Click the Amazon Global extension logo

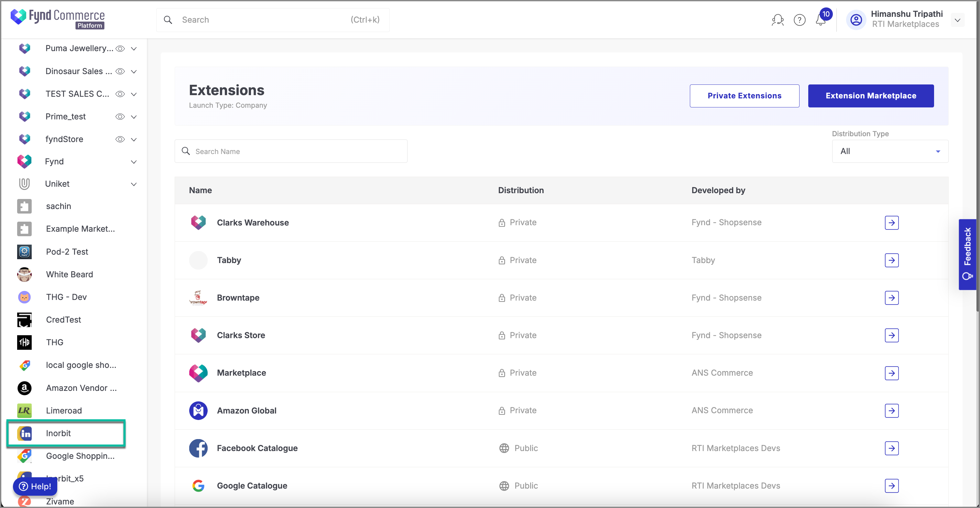198,411
